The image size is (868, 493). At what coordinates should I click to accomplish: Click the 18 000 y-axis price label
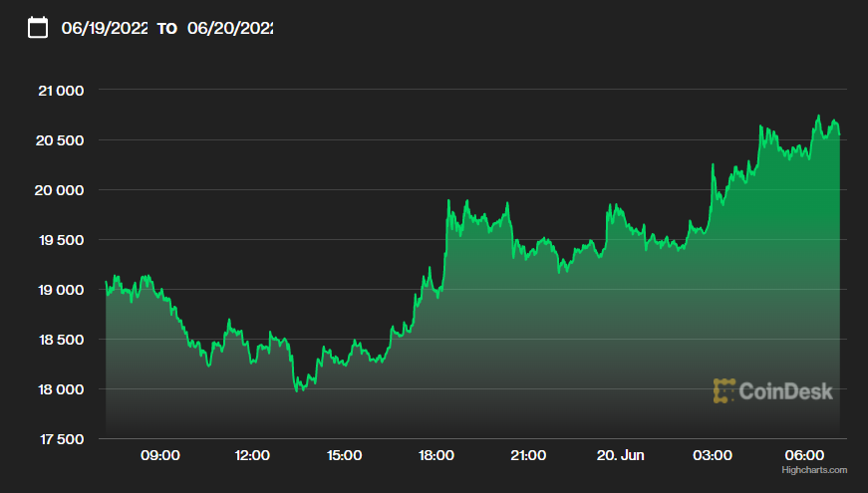pyautogui.click(x=60, y=389)
